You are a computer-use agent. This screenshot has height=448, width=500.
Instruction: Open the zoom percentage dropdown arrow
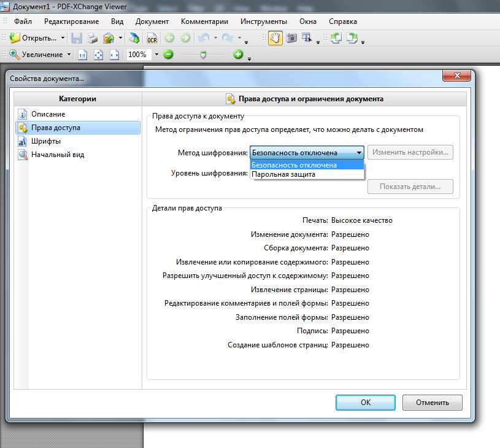(x=156, y=55)
